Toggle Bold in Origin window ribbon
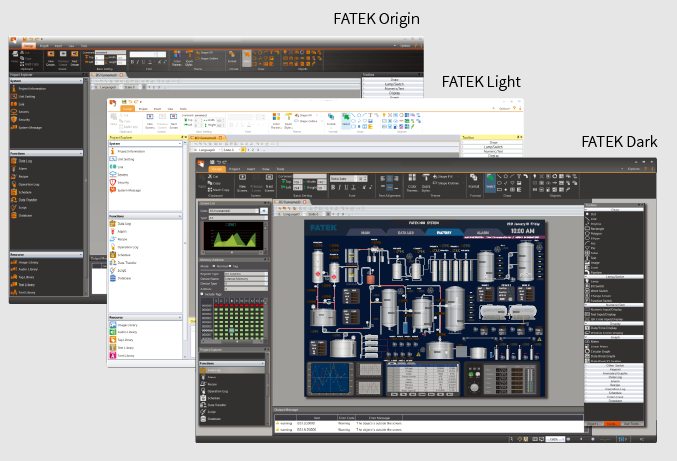 (133, 62)
